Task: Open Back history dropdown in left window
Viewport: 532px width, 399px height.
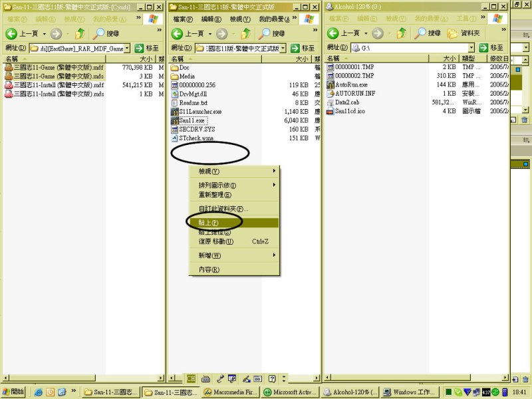Action: point(44,34)
